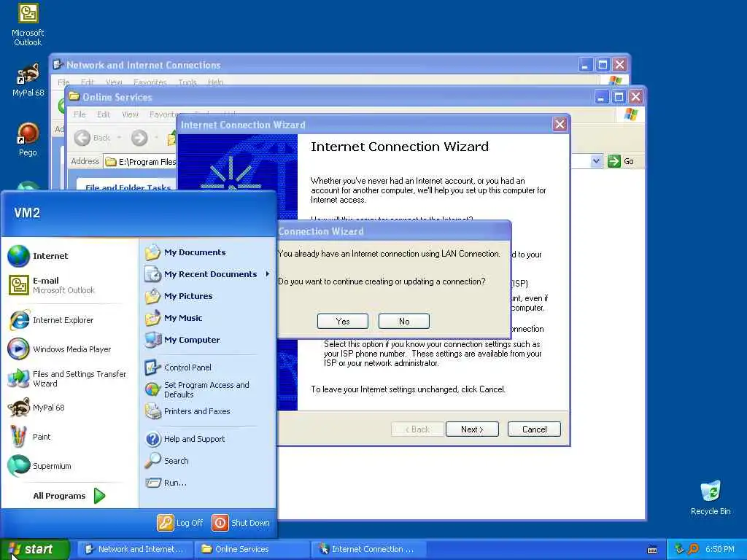Open the Recycle Bin on desktop

[711, 497]
